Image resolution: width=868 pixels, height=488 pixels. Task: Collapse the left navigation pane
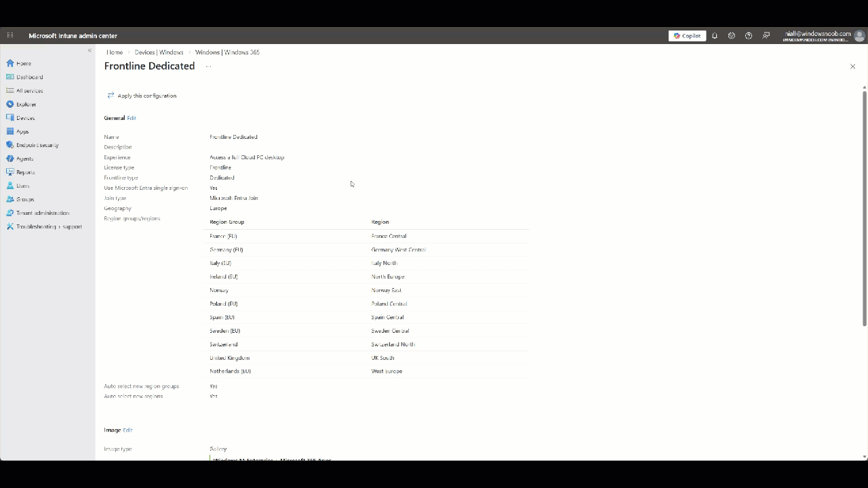pos(90,51)
